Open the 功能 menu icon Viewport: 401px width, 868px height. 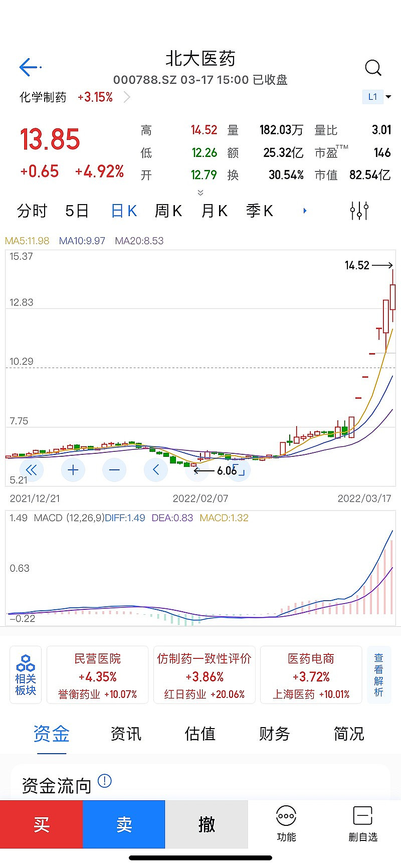pyautogui.click(x=286, y=824)
